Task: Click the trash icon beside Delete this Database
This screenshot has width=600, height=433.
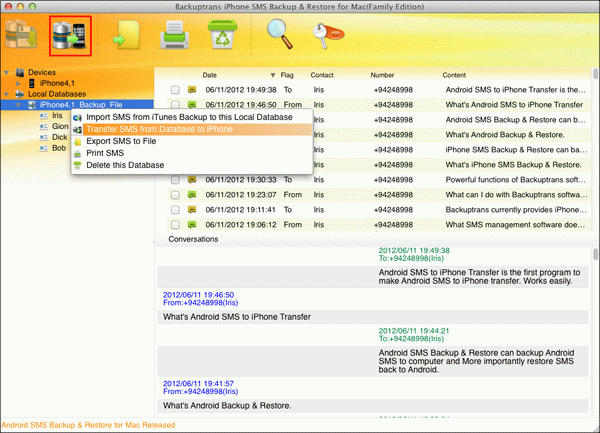Action: tap(78, 166)
